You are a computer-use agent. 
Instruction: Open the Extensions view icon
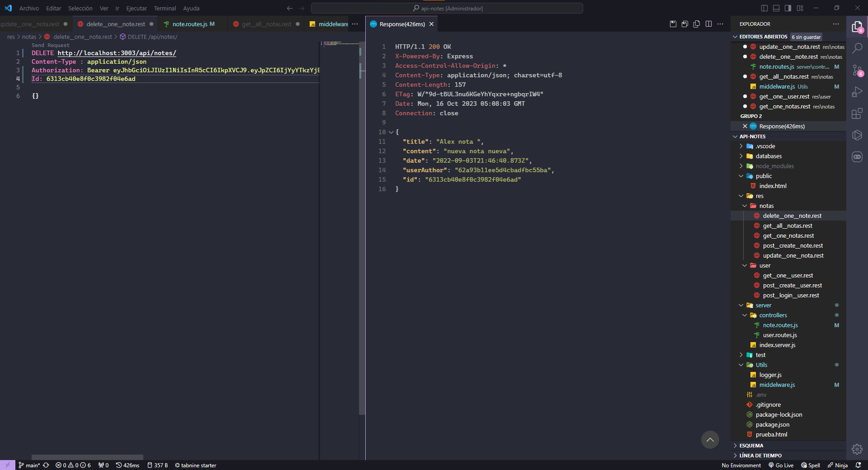click(857, 113)
